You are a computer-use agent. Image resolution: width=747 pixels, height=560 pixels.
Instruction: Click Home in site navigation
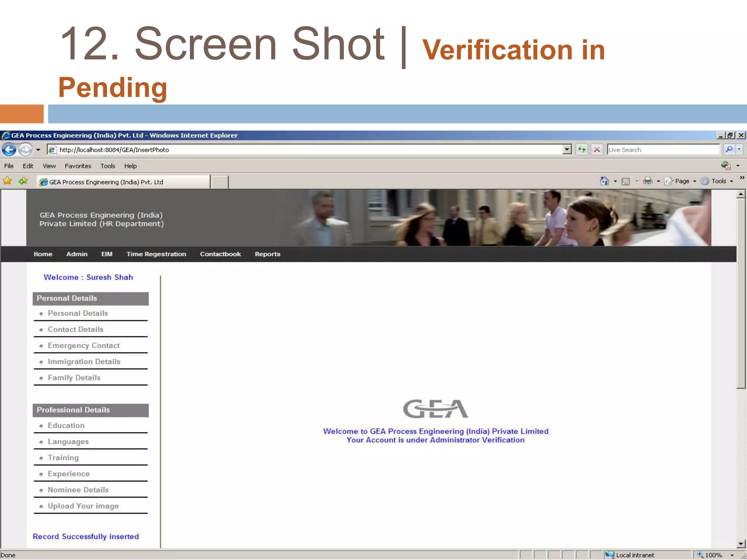click(x=43, y=254)
